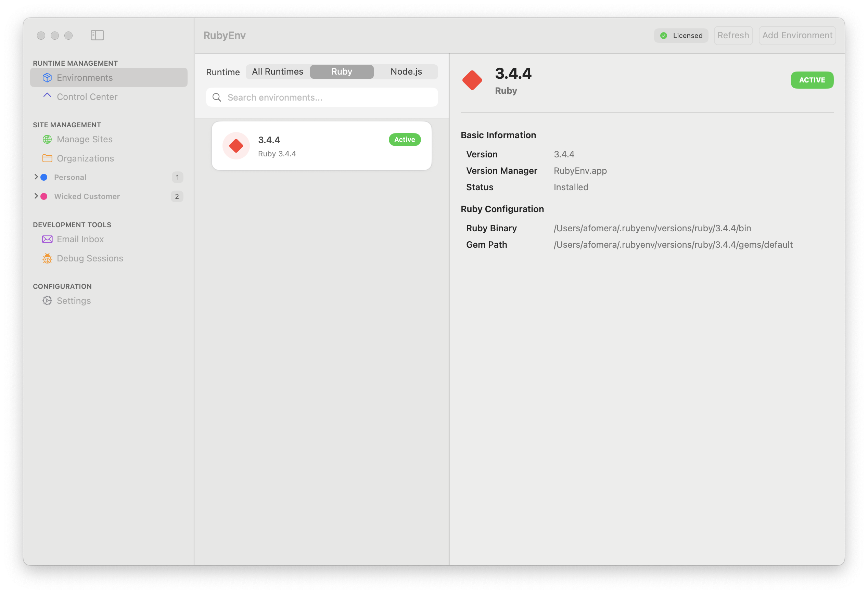Select the Personal organization row
868x594 pixels.
click(109, 177)
